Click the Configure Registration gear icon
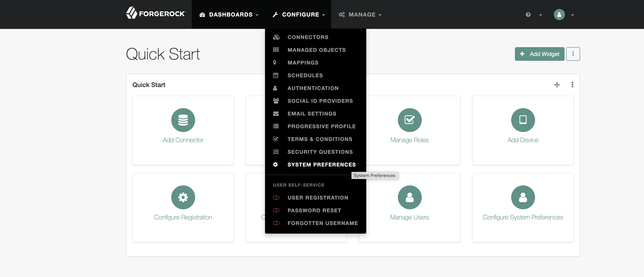Viewport: 644px width, 277px height. (x=183, y=197)
